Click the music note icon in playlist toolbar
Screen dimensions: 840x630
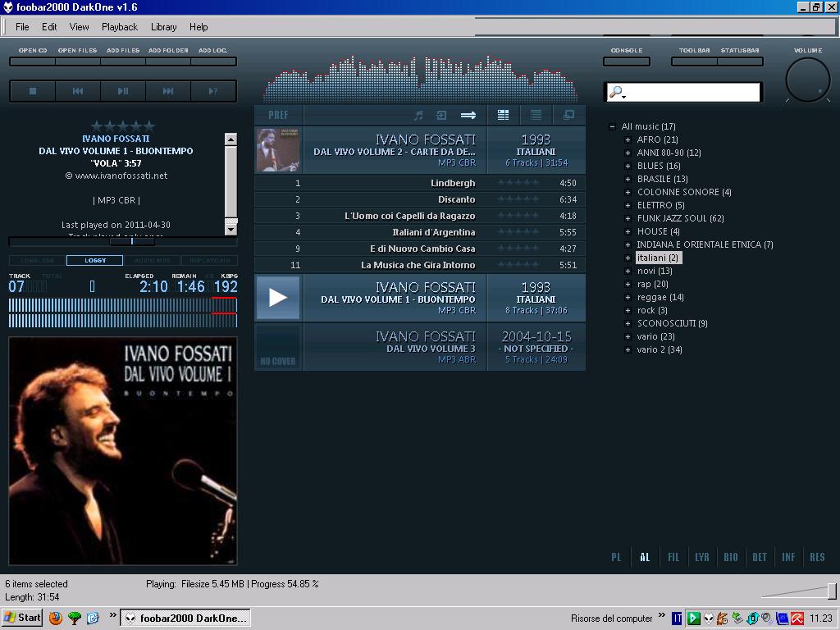(419, 115)
